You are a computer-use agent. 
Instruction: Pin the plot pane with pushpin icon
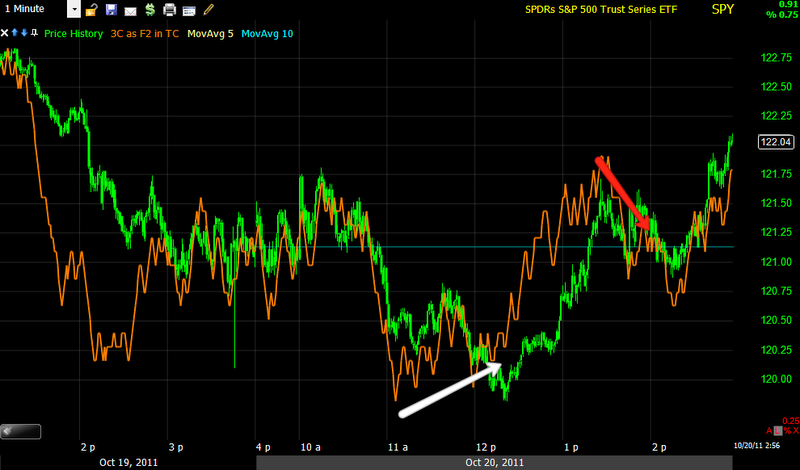(x=34, y=33)
